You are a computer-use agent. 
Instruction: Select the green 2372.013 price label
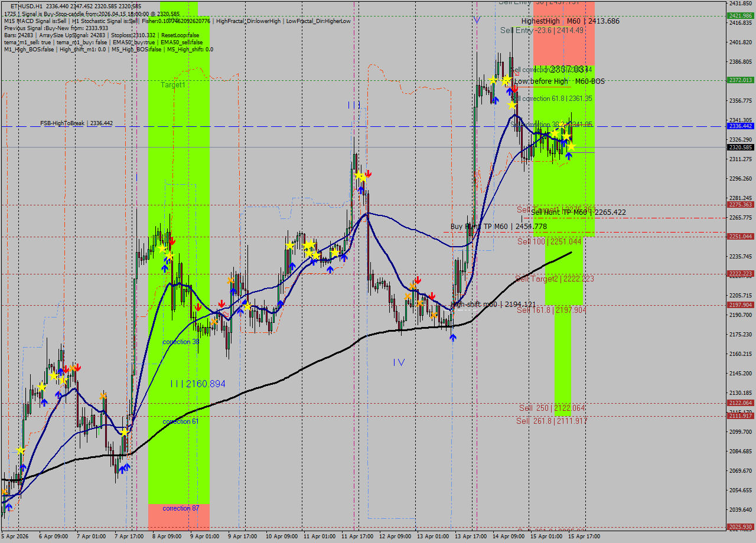(x=739, y=78)
